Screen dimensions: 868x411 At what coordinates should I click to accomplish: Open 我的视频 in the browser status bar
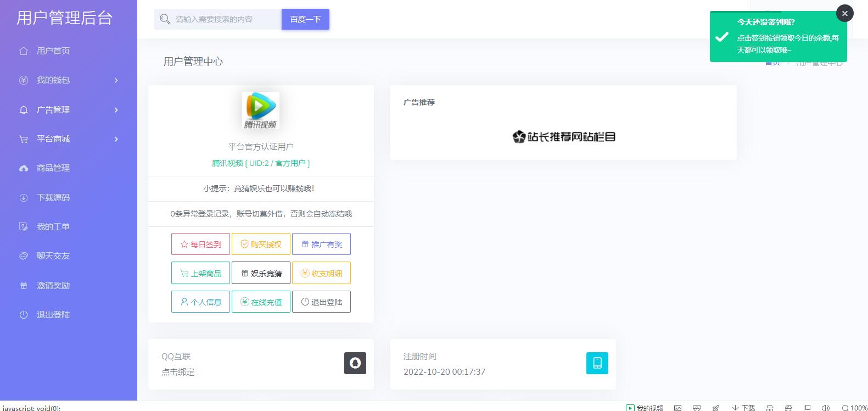coord(645,408)
